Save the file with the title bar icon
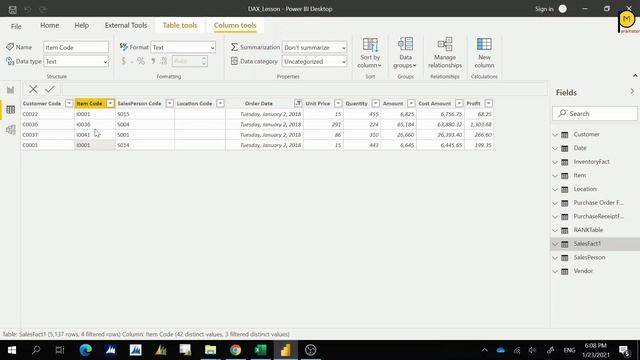The width and height of the screenshot is (640, 360). tap(13, 9)
